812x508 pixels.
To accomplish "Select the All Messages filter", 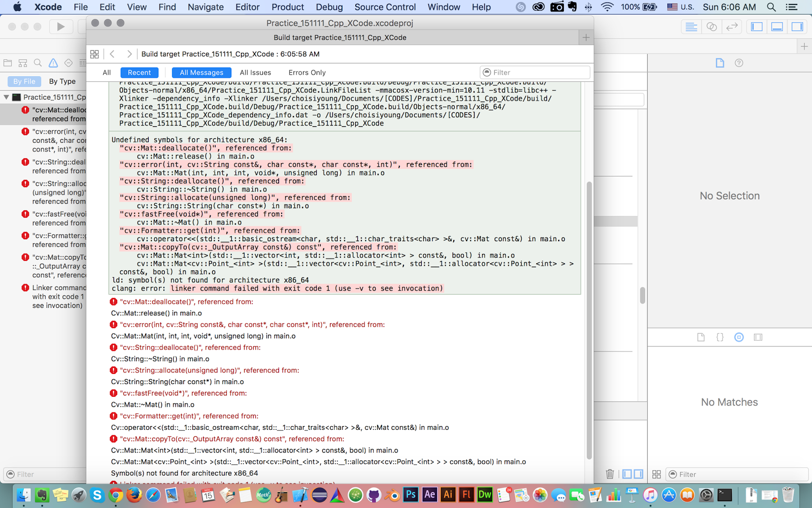I will click(201, 73).
